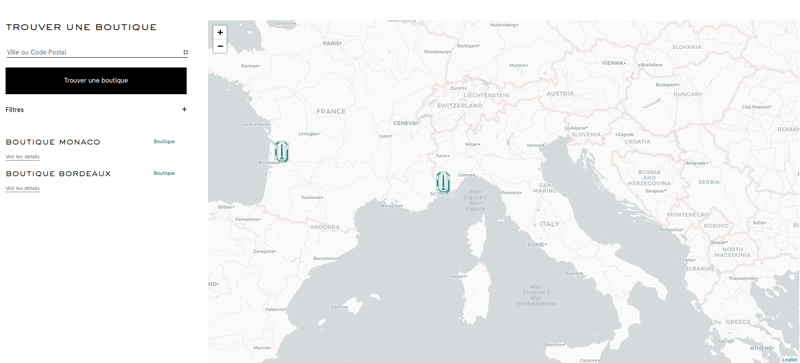Click the AUSTRIA label on the map
Image resolution: width=800 pixels, height=363 pixels.
(560, 94)
